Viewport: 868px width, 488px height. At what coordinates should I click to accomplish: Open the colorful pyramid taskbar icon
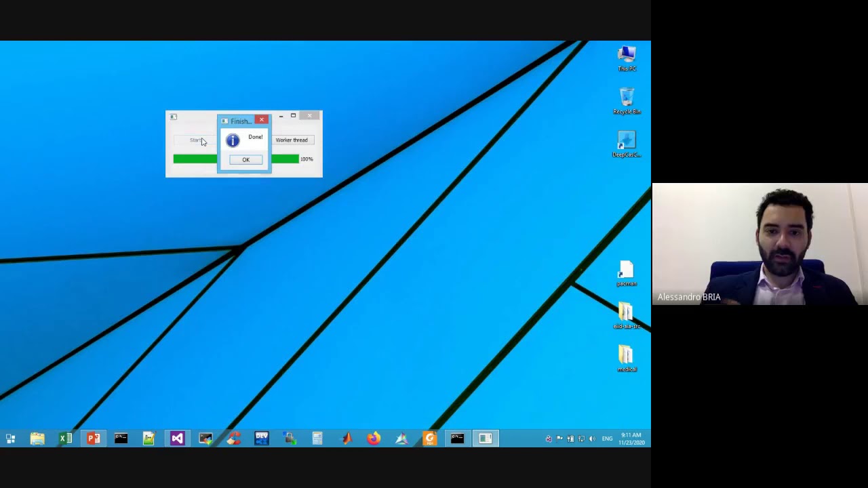click(401, 439)
